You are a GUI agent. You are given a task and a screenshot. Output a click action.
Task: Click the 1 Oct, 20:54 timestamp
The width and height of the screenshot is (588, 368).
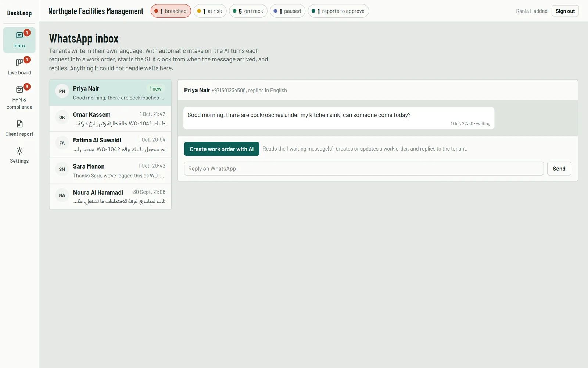(x=152, y=140)
